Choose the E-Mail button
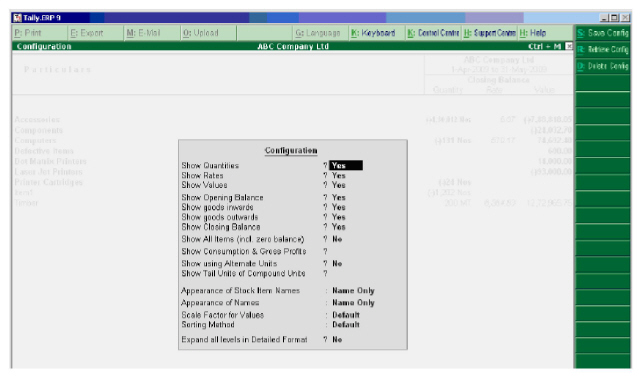Screen dimensions: 640x376 (152, 33)
